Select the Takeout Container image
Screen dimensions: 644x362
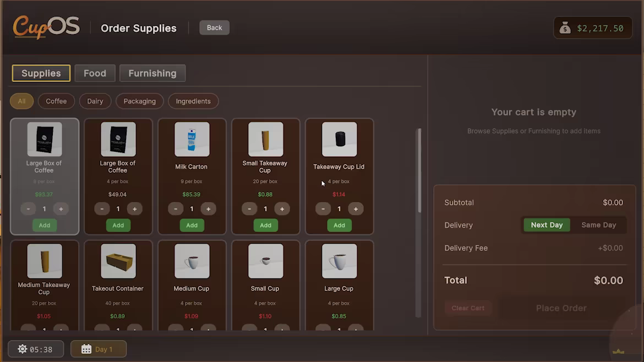[118, 261]
